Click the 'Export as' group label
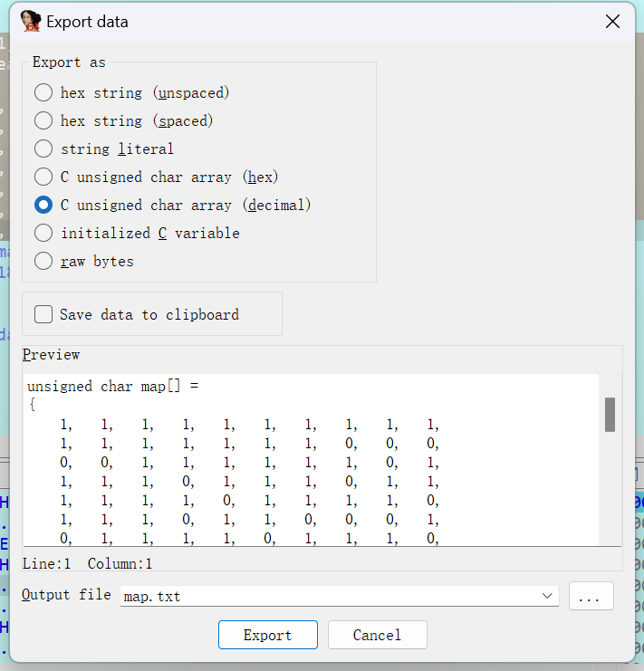The image size is (644, 671). pos(69,62)
